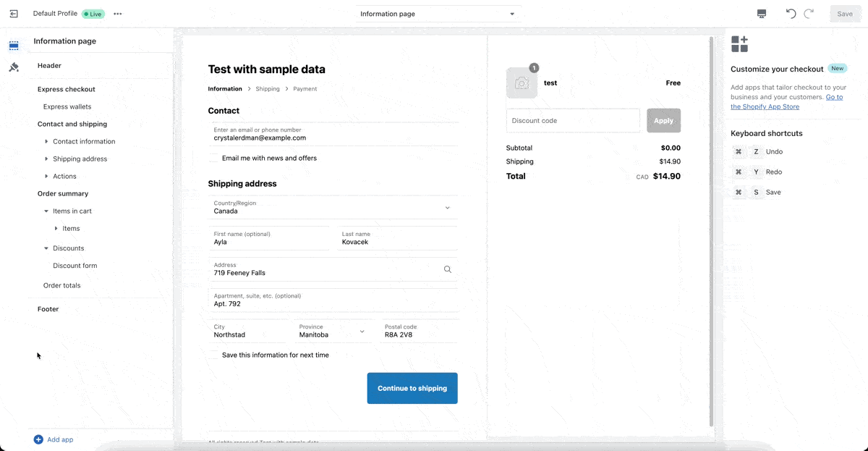
Task: Click the Z key Undo shortcut
Action: [757, 152]
